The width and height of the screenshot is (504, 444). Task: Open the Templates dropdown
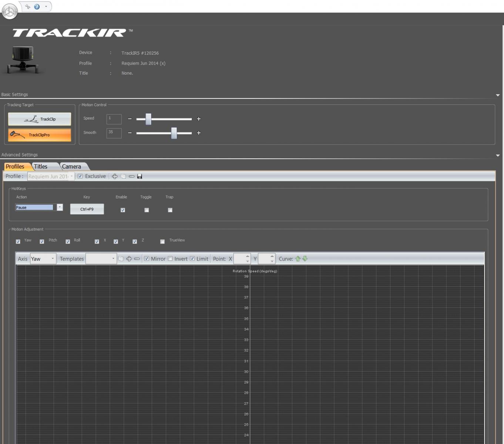[101, 259]
